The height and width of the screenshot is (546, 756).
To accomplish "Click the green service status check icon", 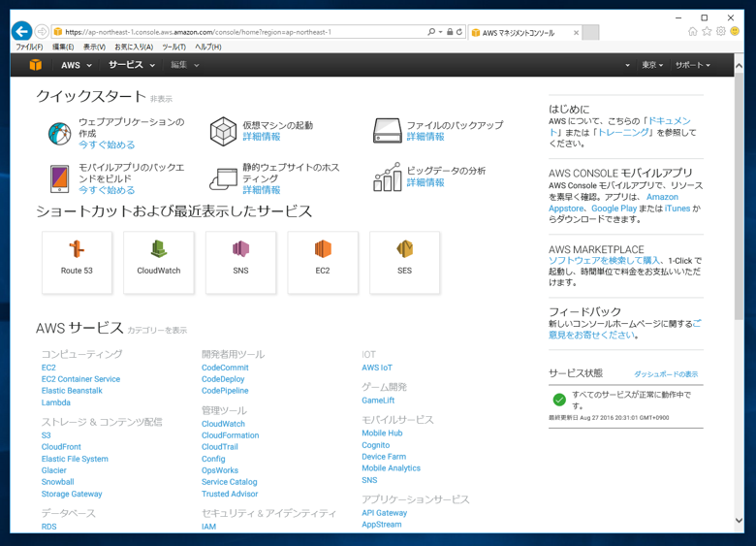I will (559, 400).
